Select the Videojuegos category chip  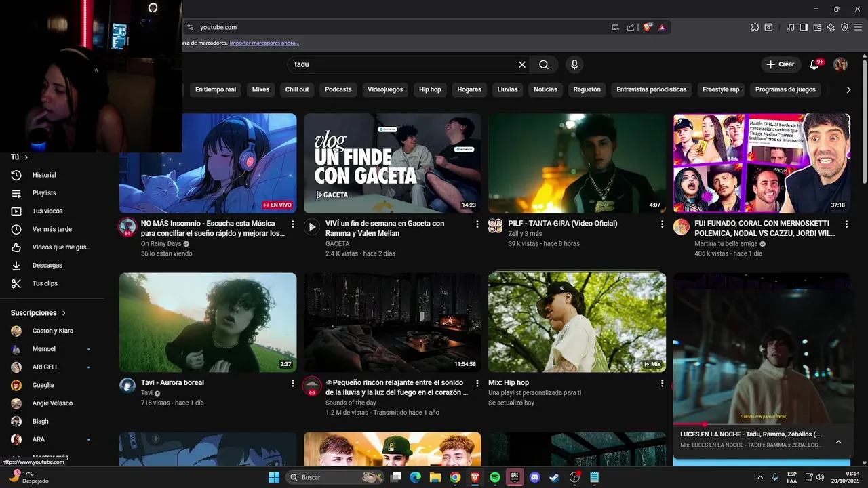(x=385, y=89)
